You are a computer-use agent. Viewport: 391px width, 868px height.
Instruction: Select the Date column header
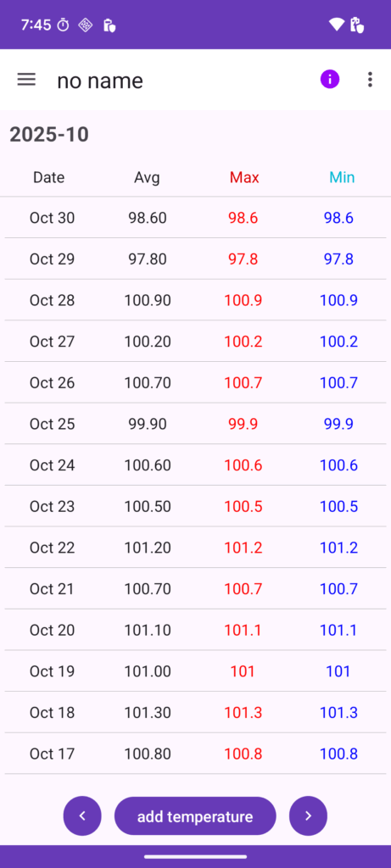[48, 177]
